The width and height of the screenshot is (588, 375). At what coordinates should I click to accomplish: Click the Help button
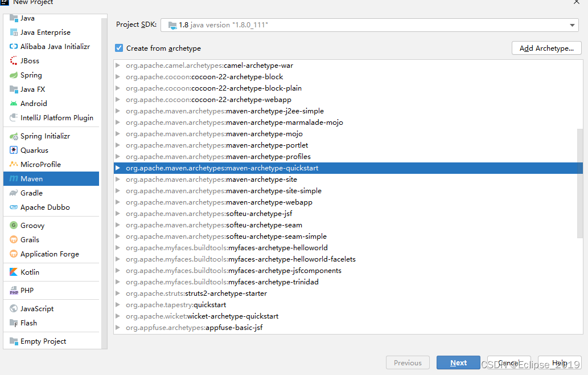[560, 362]
